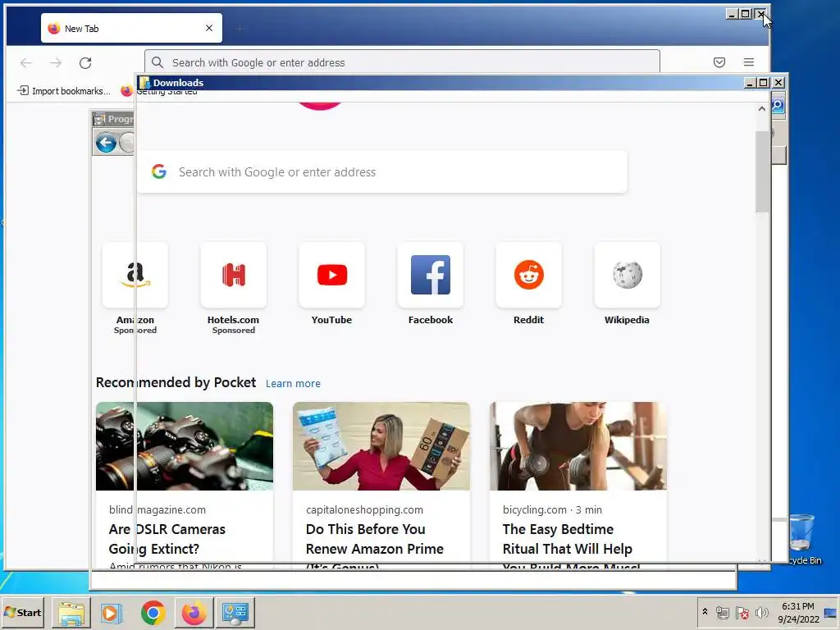The image size is (840, 630).
Task: Click the Firefox back arrow
Action: (x=25, y=62)
